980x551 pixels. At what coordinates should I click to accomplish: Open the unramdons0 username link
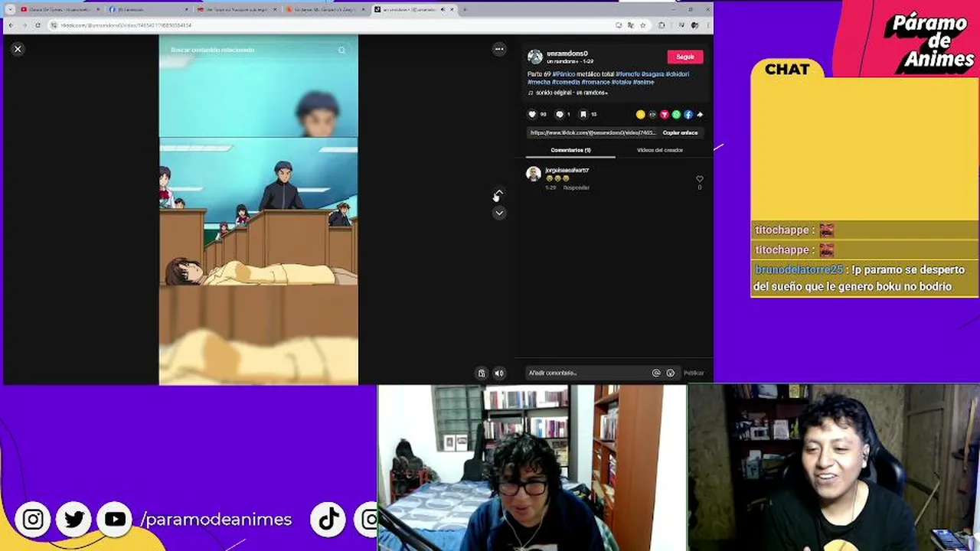tap(567, 54)
